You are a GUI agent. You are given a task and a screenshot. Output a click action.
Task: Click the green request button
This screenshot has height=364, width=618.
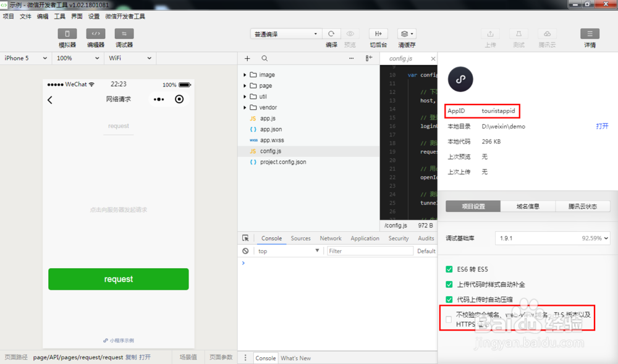118,279
